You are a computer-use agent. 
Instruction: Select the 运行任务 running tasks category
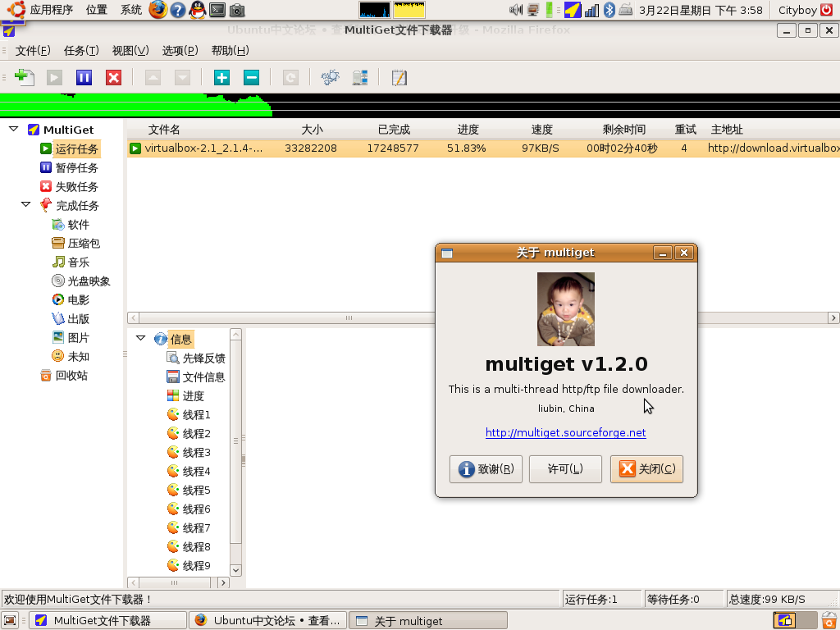point(76,149)
